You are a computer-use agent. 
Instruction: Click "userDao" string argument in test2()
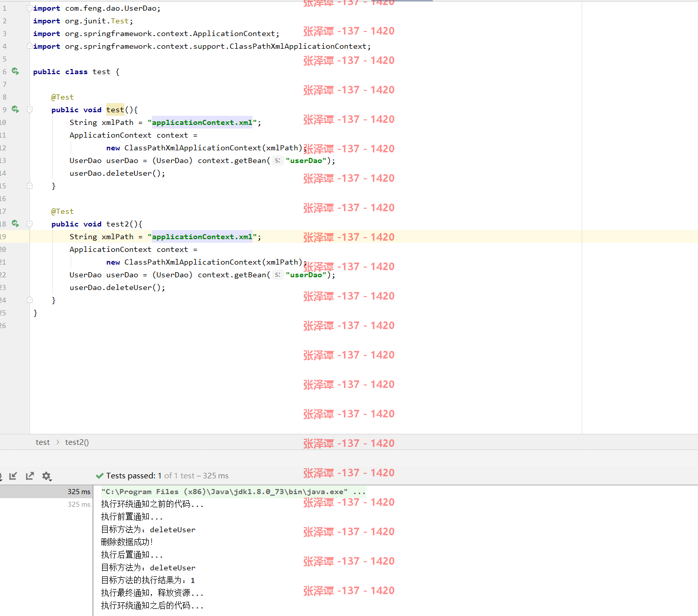coord(306,275)
